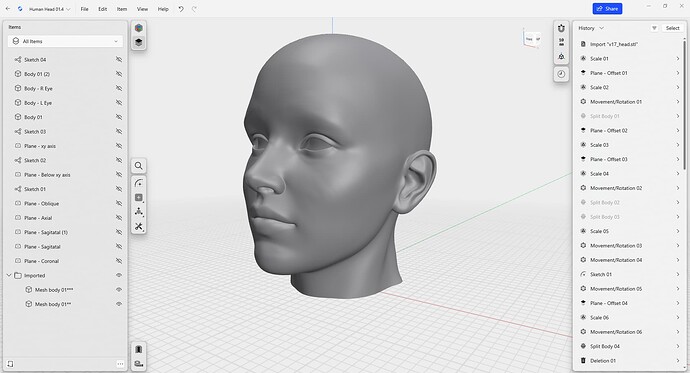
Task: Select the sketch arc tool
Action: pos(139,183)
